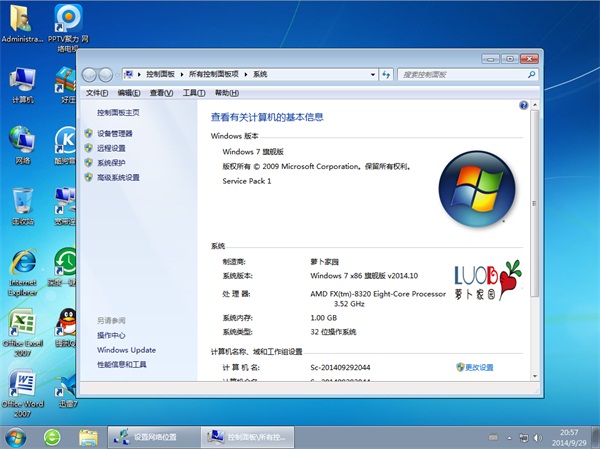Screen dimensions: 600x449
Task: Open the Windows Start orb
Action: (16, 438)
